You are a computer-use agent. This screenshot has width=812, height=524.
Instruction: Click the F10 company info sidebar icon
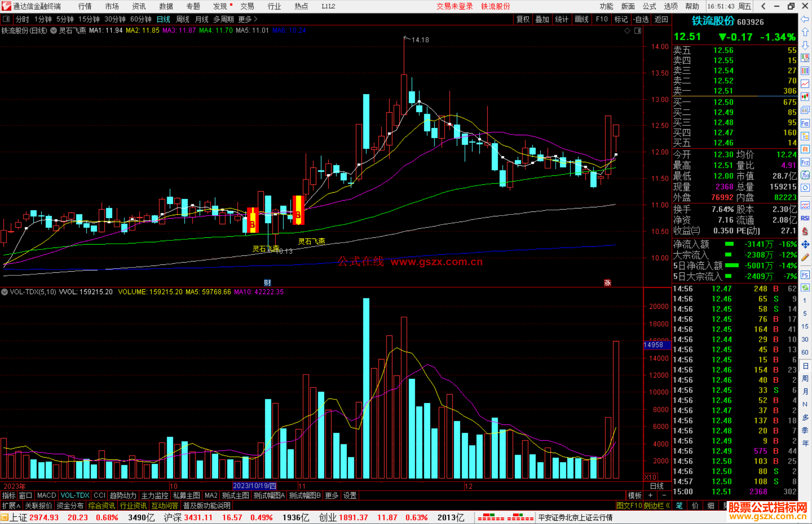pyautogui.click(x=805, y=123)
